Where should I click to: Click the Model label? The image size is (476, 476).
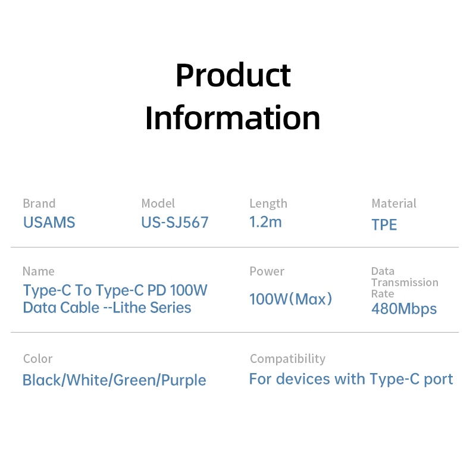(158, 203)
